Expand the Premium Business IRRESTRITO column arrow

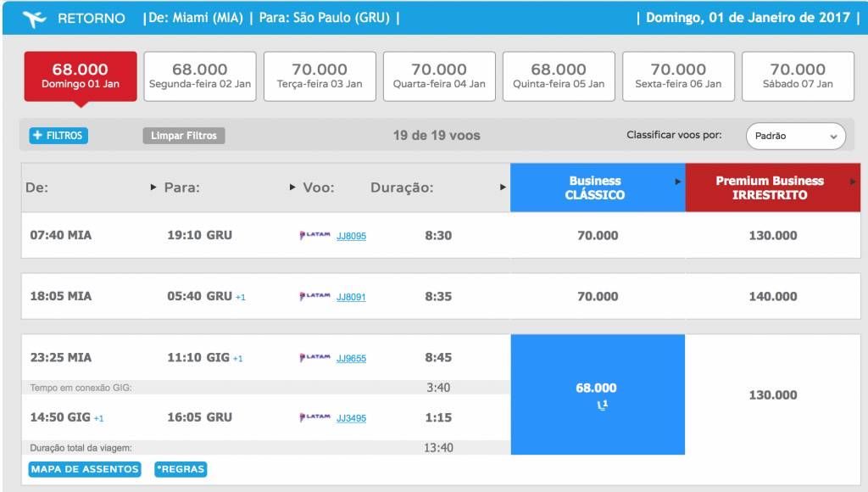pyautogui.click(x=853, y=182)
